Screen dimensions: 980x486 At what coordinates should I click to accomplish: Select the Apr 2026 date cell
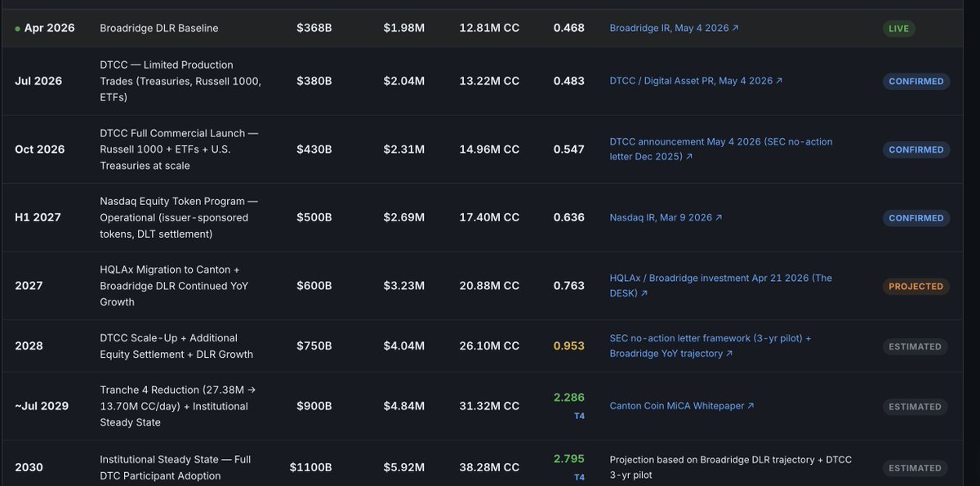coord(49,28)
